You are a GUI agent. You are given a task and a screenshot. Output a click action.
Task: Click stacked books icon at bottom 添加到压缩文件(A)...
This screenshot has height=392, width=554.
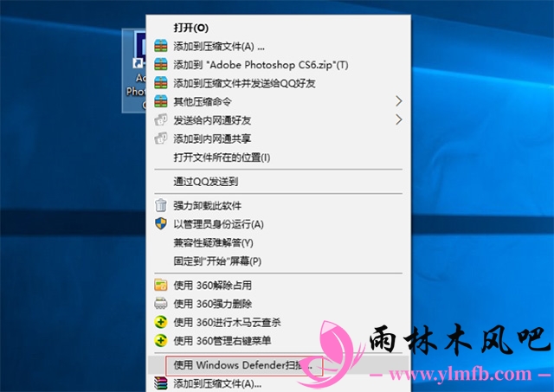coord(161,383)
